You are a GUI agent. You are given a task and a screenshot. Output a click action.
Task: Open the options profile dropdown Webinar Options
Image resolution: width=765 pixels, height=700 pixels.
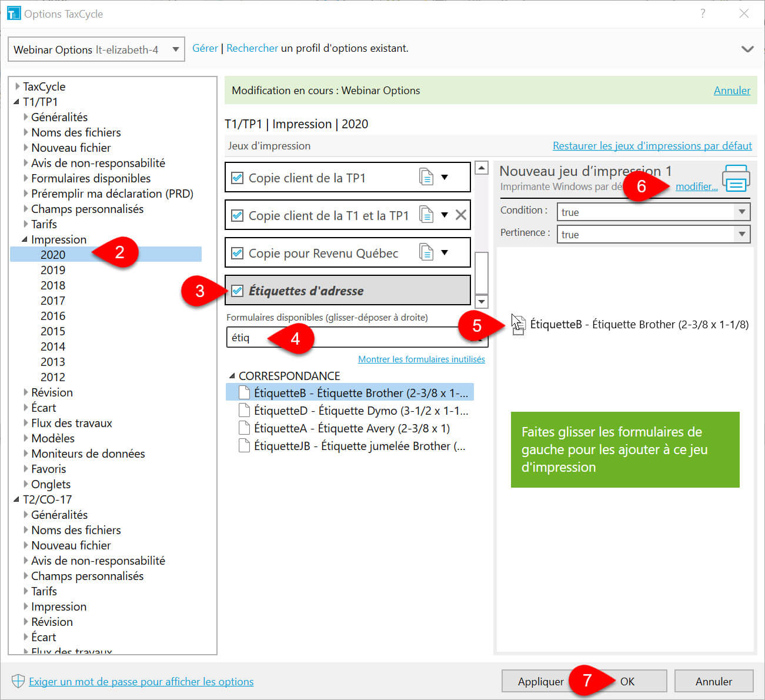point(96,49)
